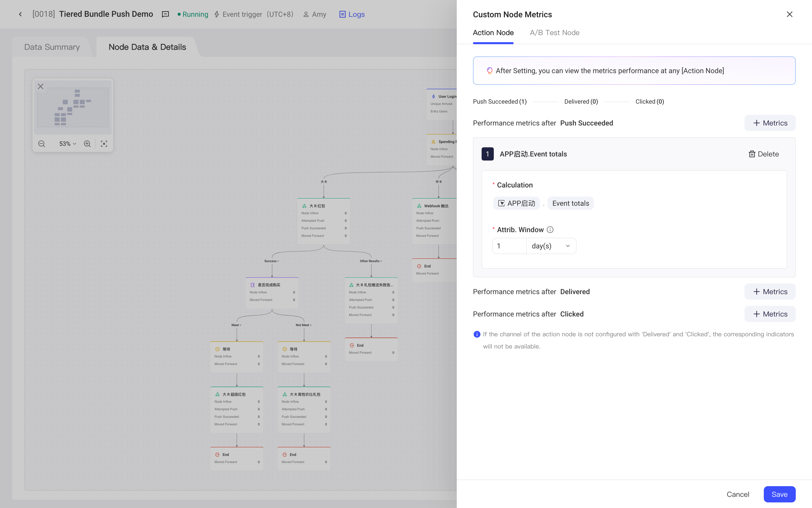The image size is (812, 508).
Task: Delete the APP启动.Event totals metric
Action: pos(763,154)
